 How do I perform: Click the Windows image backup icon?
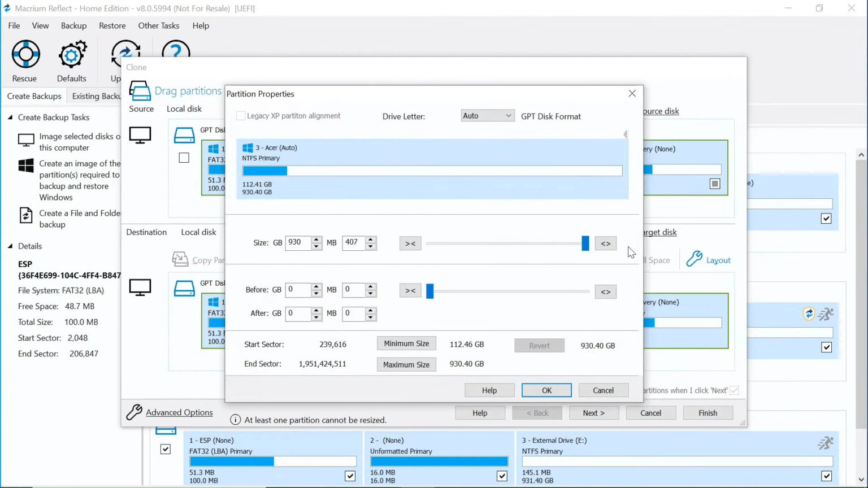tap(26, 165)
